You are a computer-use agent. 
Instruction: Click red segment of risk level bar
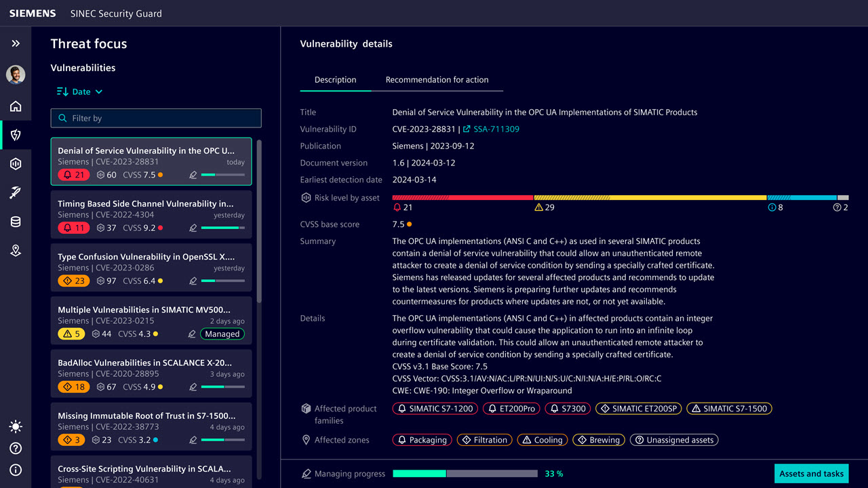point(463,197)
